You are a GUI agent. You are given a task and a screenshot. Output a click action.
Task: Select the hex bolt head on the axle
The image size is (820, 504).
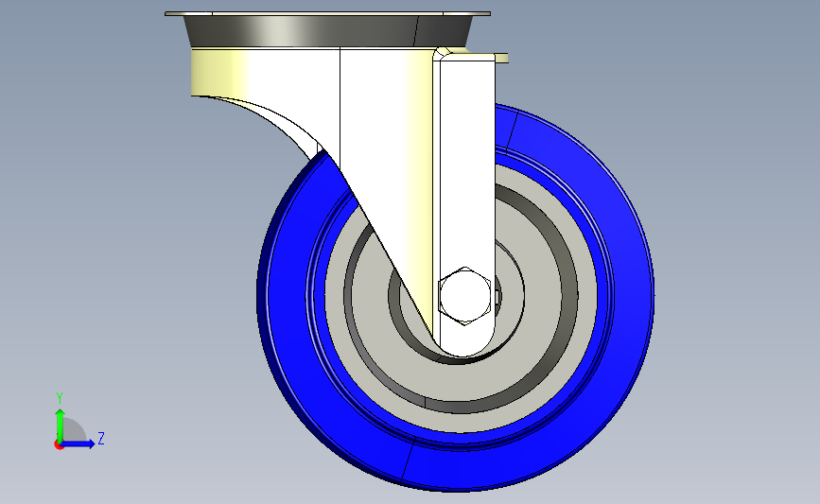[465, 296]
